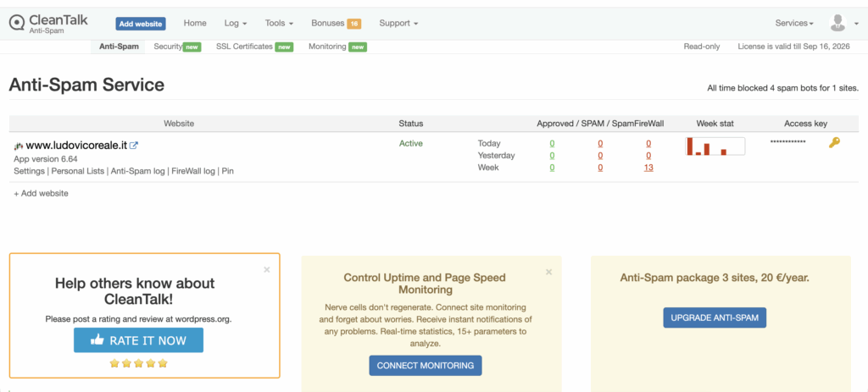Open Settings for ludovicoreale.it
Image resolution: width=868 pixels, height=392 pixels.
29,171
